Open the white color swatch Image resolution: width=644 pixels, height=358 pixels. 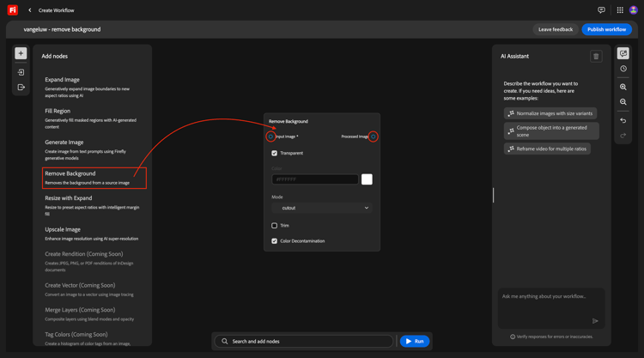click(367, 179)
